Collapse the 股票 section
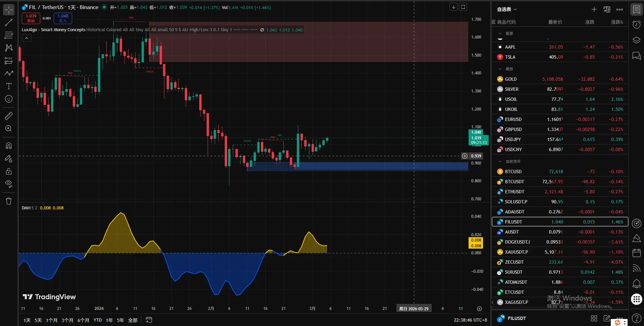This screenshot has width=644, height=326. point(500,34)
